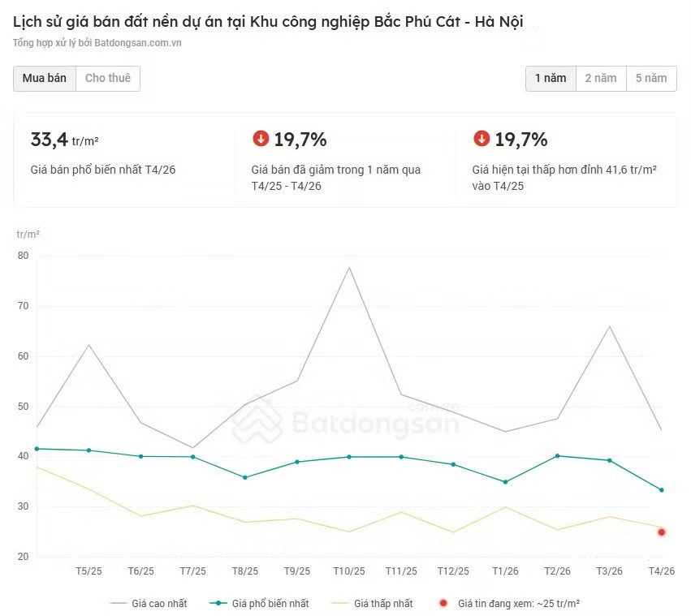Click the Batdongsan.com.vn source text
The width and height of the screenshot is (691, 616).
pos(138,43)
